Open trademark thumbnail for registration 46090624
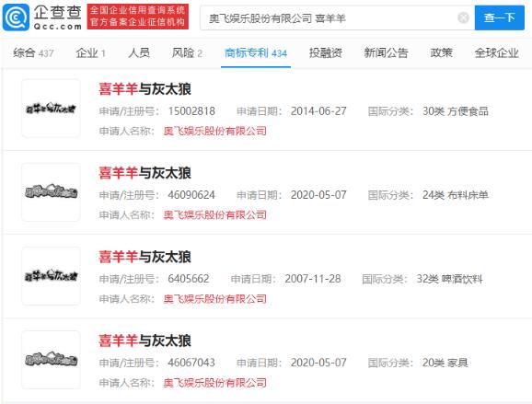Screen dimensions: 532x404 point(51,192)
